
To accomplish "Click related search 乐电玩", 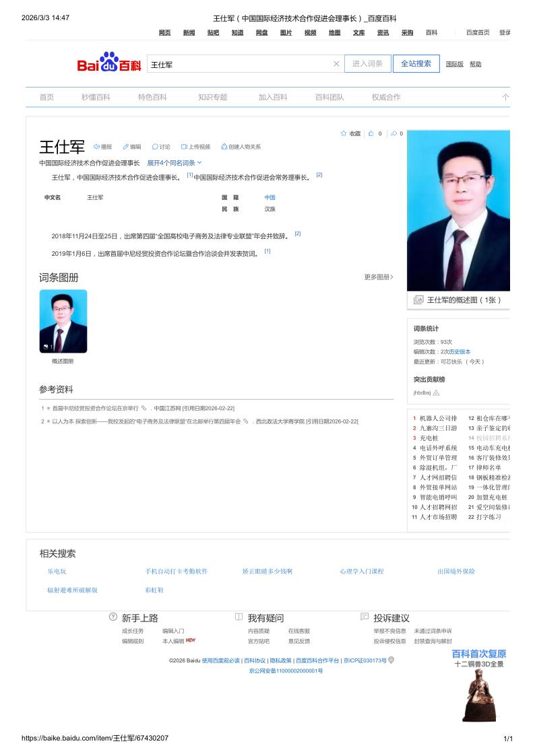I will point(57,572).
